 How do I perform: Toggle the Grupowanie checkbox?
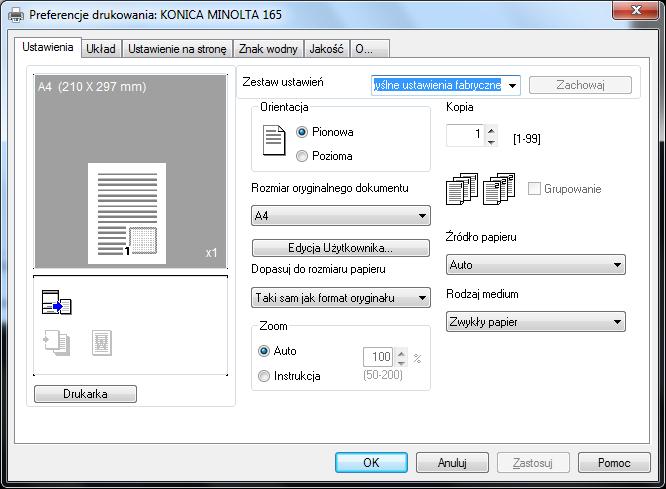pos(534,189)
